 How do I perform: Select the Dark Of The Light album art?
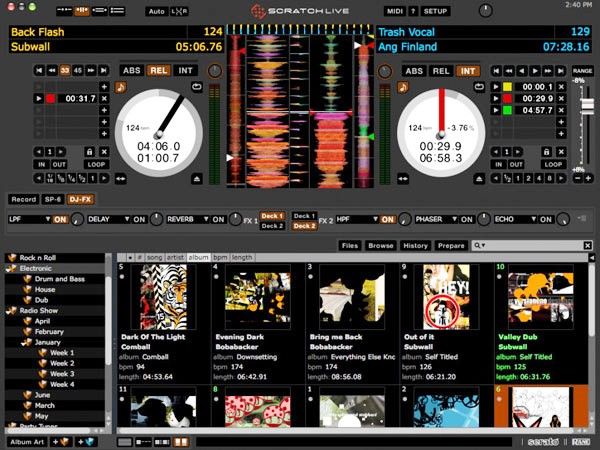pyautogui.click(x=163, y=297)
